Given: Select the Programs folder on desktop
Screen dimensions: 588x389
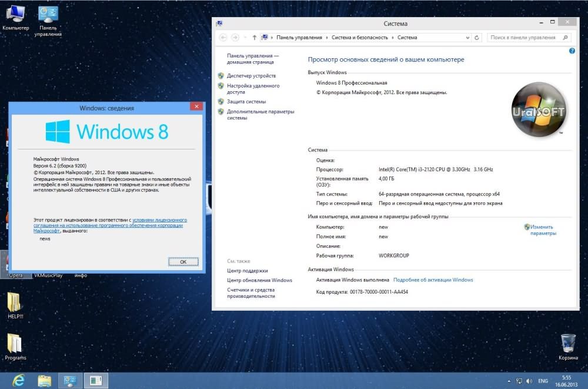Looking at the screenshot, I should 15,347.
